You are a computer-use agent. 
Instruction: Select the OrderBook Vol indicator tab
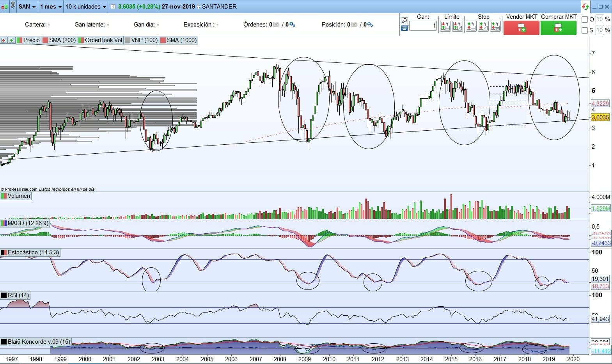[x=100, y=40]
